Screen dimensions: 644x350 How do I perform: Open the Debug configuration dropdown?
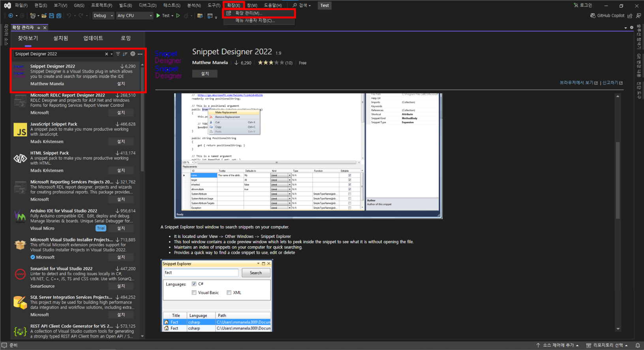[103, 16]
